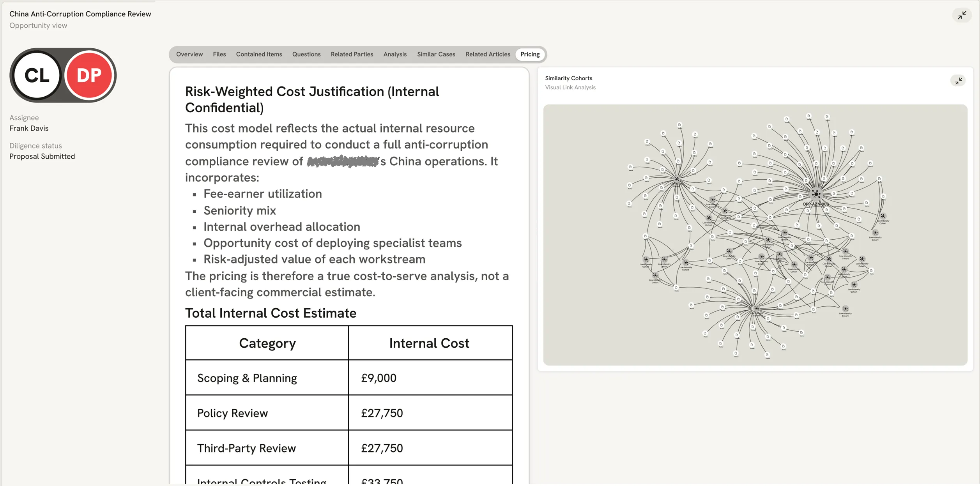Click the Scoping & Planning table cell
Viewport: 980px width, 486px height.
click(267, 378)
